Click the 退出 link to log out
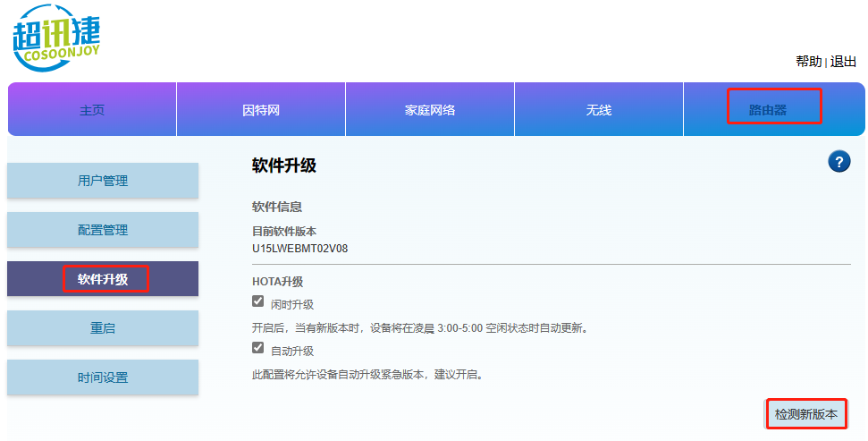 (x=843, y=62)
